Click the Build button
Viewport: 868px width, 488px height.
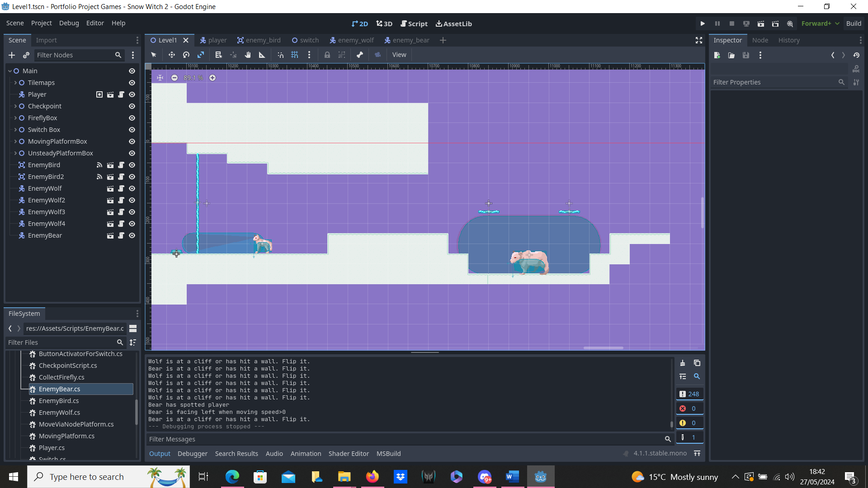point(854,23)
